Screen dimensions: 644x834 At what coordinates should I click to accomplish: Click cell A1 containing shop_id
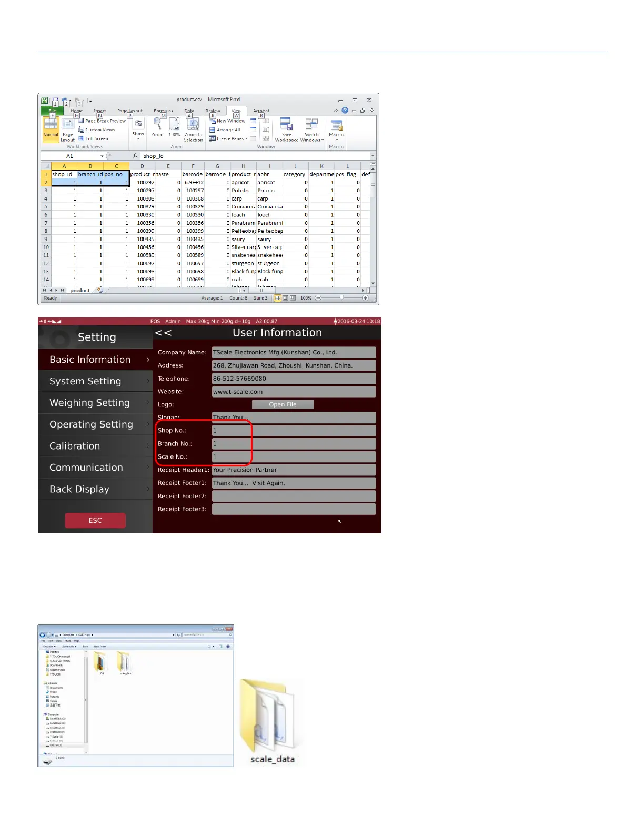coord(64,174)
